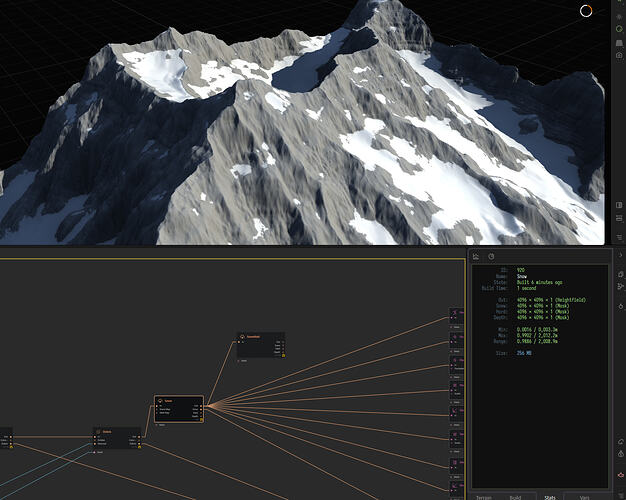The width and height of the screenshot is (626, 500).
Task: Toggle the yellow lock on the node above Snow
Action: (283, 355)
